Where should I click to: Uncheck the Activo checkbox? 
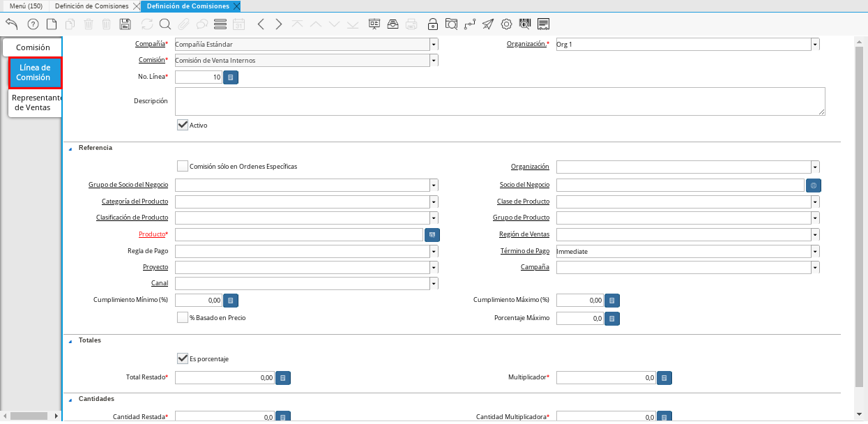tap(183, 125)
